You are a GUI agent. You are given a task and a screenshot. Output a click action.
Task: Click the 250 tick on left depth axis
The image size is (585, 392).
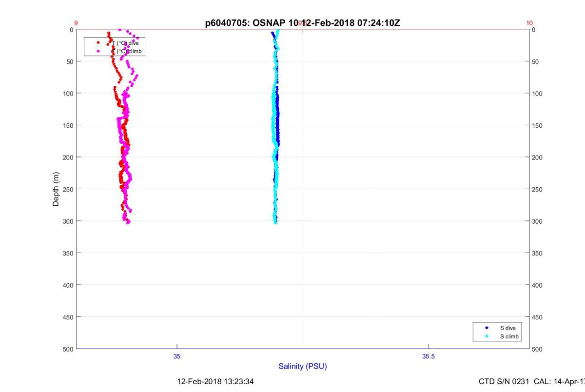68,189
